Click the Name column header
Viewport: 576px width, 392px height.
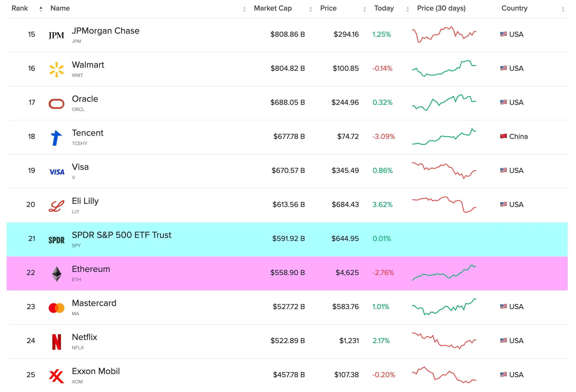pyautogui.click(x=60, y=8)
